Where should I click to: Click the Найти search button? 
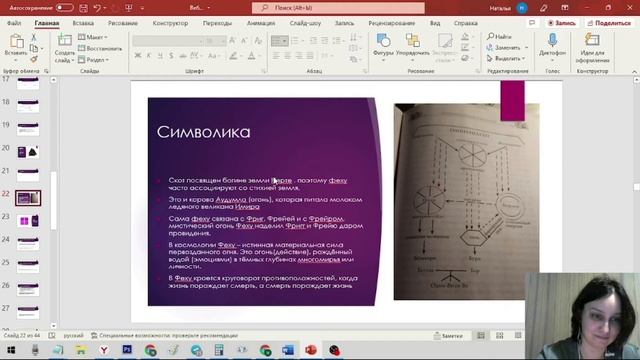[499, 37]
